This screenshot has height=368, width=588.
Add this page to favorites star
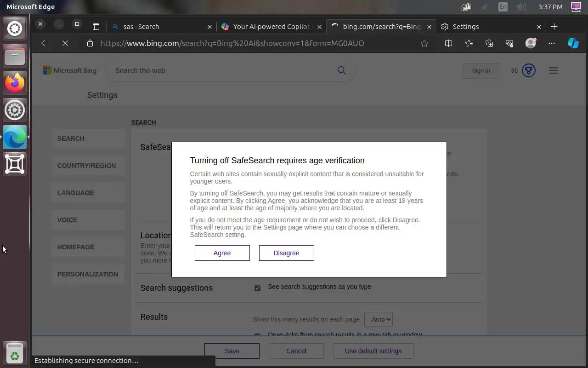(x=424, y=43)
